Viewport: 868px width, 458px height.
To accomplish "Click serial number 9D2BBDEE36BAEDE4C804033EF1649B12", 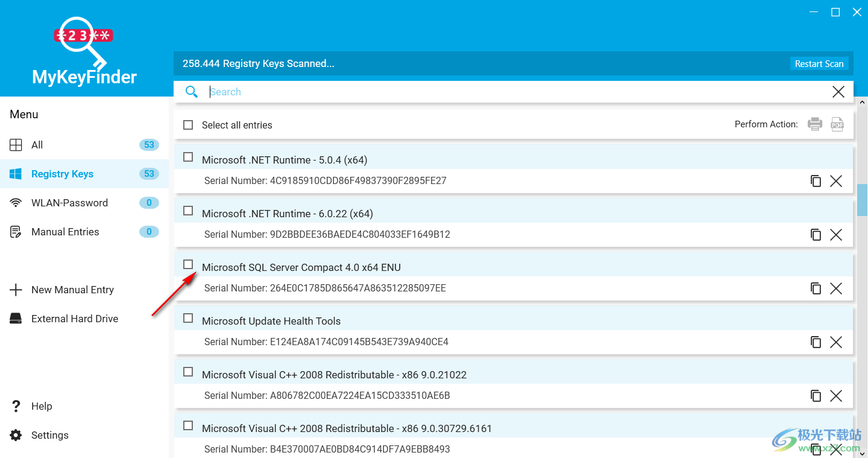I will pyautogui.click(x=360, y=235).
